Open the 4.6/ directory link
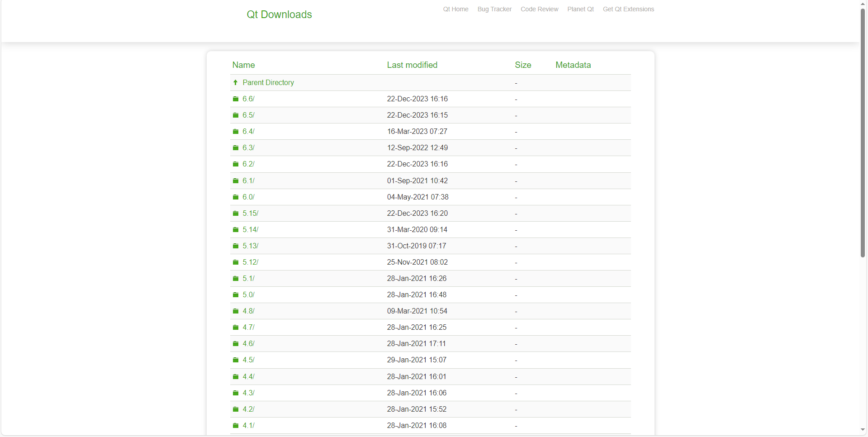The image size is (868, 437). coord(248,343)
